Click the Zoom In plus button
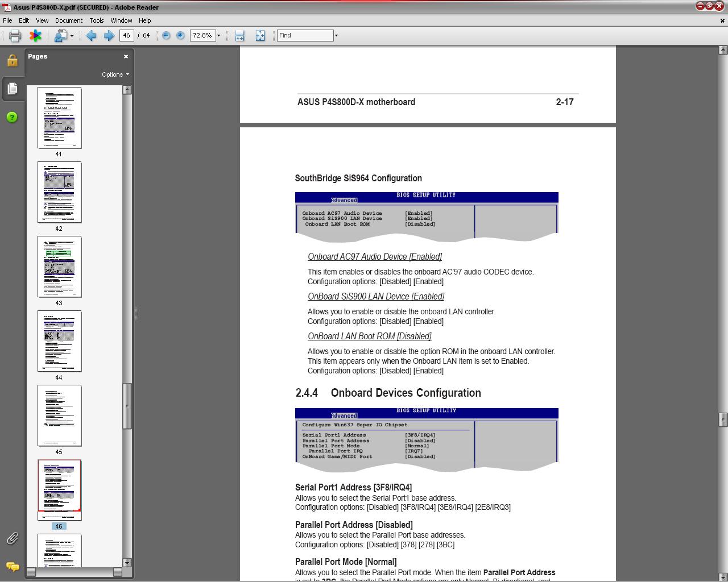 [180, 35]
